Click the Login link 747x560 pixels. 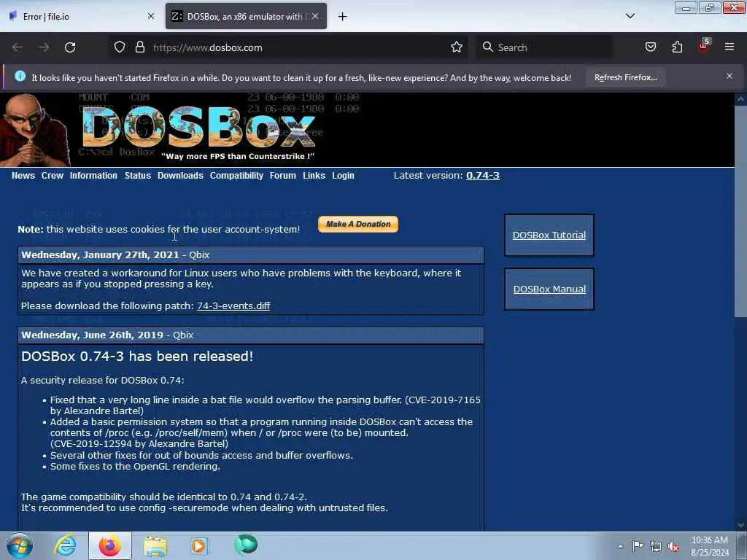click(343, 176)
